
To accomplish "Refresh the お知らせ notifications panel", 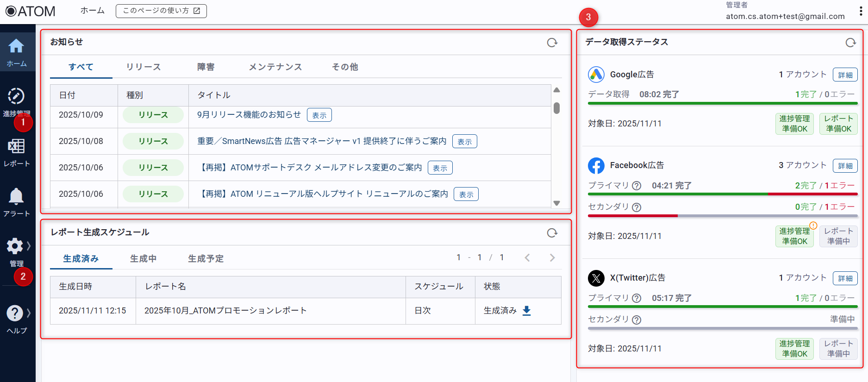I will (x=552, y=43).
